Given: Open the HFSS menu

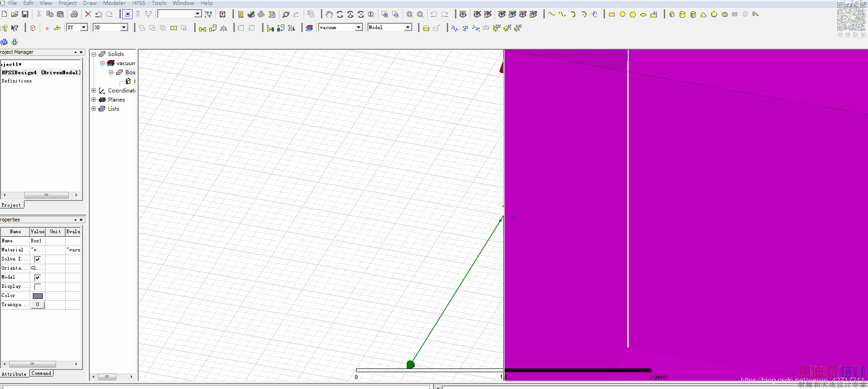Looking at the screenshot, I should 139,3.
